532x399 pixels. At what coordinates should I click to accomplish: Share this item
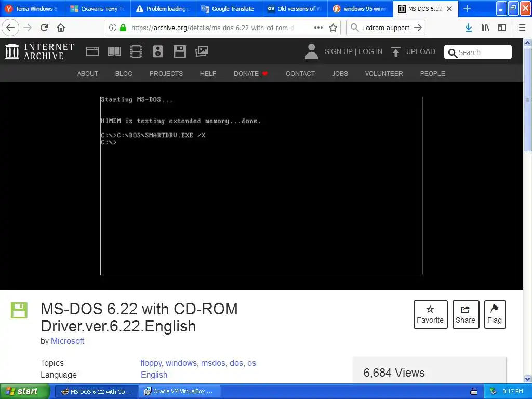click(465, 314)
